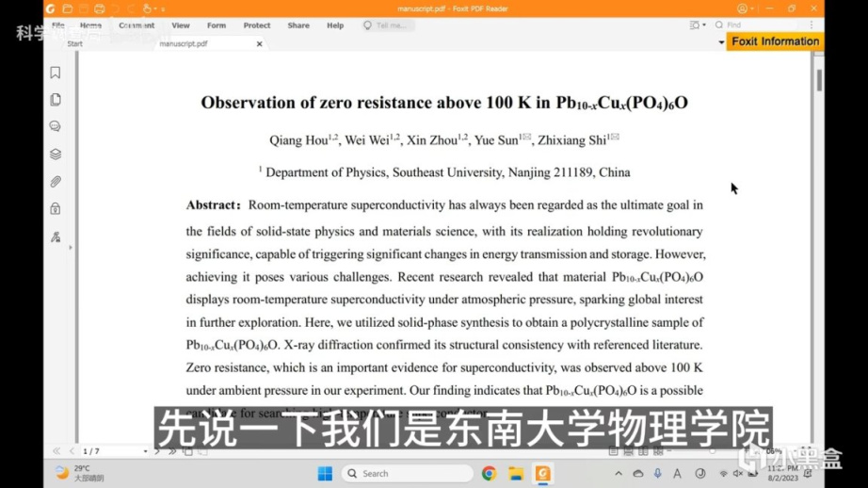This screenshot has height=488, width=868.
Task: Close the manuscript.pdf tab
Action: pyautogui.click(x=259, y=43)
